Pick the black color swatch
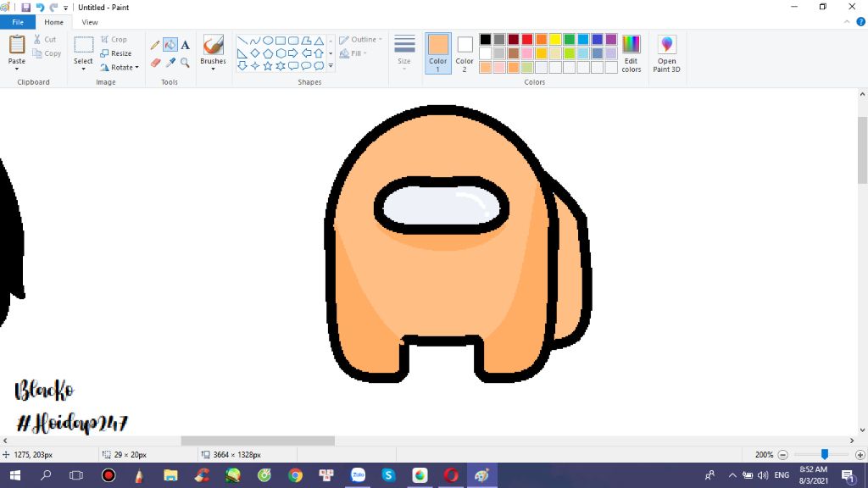This screenshot has height=488, width=868. coord(486,39)
